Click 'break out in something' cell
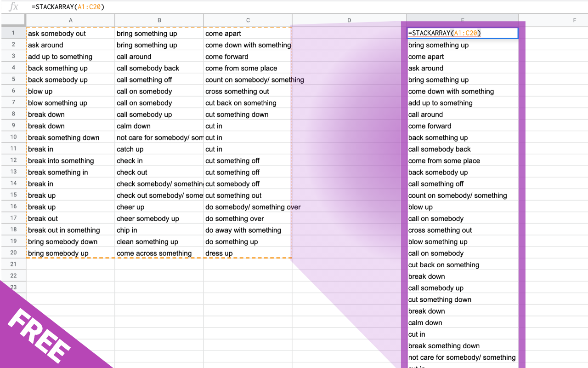 click(70, 230)
